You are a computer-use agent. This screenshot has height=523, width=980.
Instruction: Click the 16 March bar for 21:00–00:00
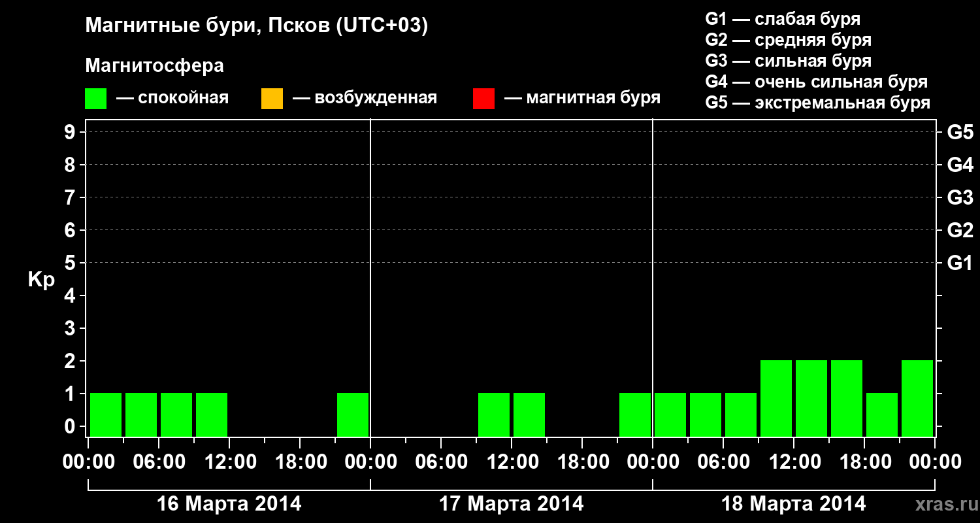click(x=353, y=414)
